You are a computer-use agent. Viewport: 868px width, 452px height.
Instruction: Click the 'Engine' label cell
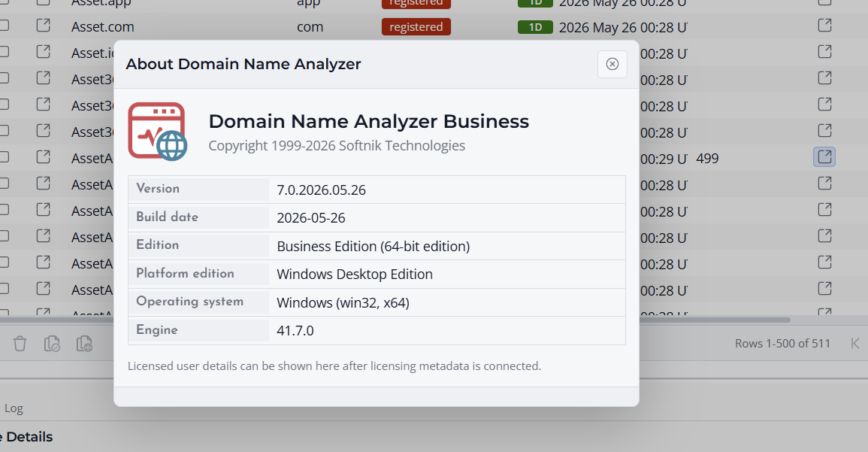click(198, 330)
